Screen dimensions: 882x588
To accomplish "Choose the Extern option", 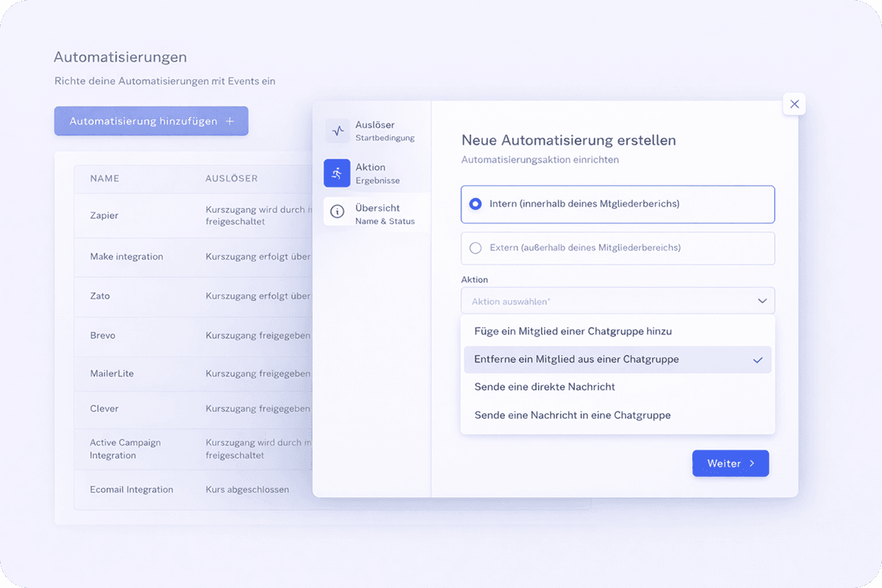I will pyautogui.click(x=476, y=248).
